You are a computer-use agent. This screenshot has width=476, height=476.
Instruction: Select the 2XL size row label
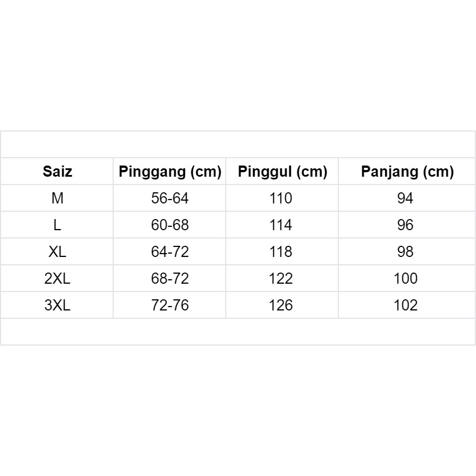[x=57, y=279]
